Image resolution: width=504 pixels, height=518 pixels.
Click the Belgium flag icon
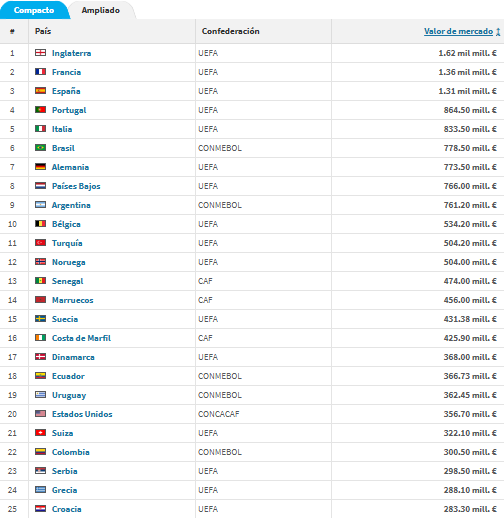[40, 224]
